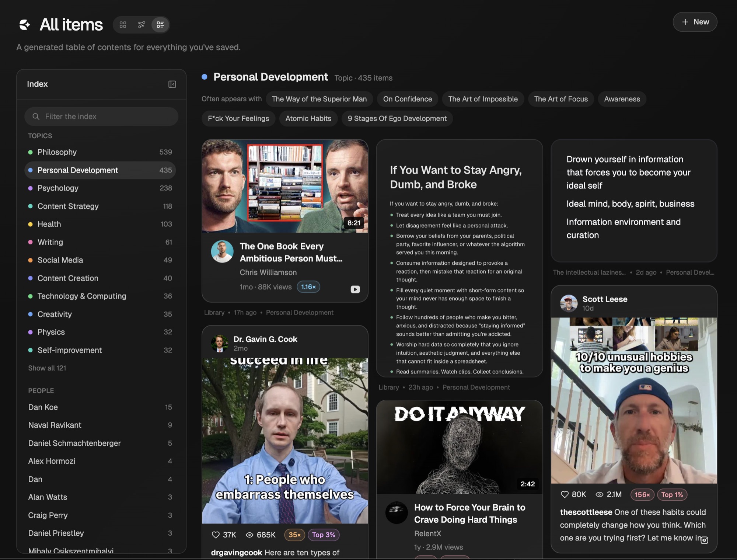
Task: Click the 1.16× performance badge
Action: (308, 287)
